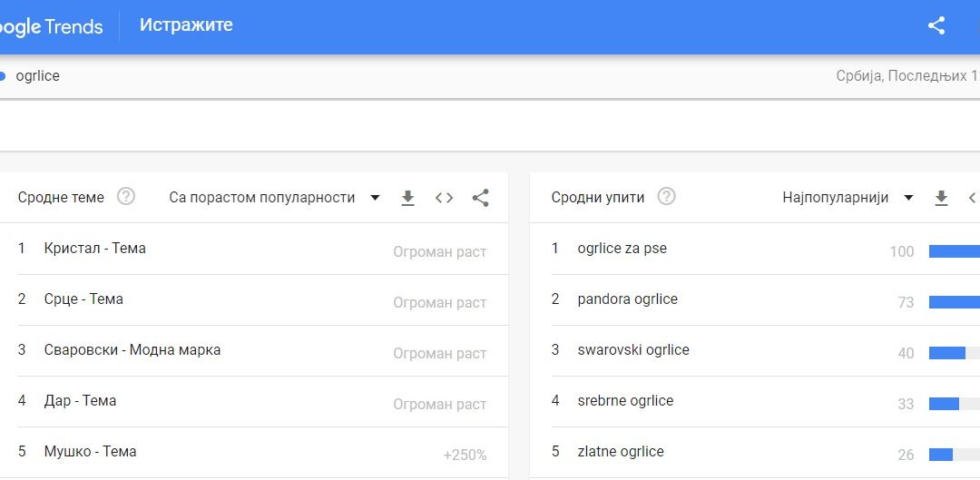
Task: Download the Сродни упити data
Action: point(941,198)
